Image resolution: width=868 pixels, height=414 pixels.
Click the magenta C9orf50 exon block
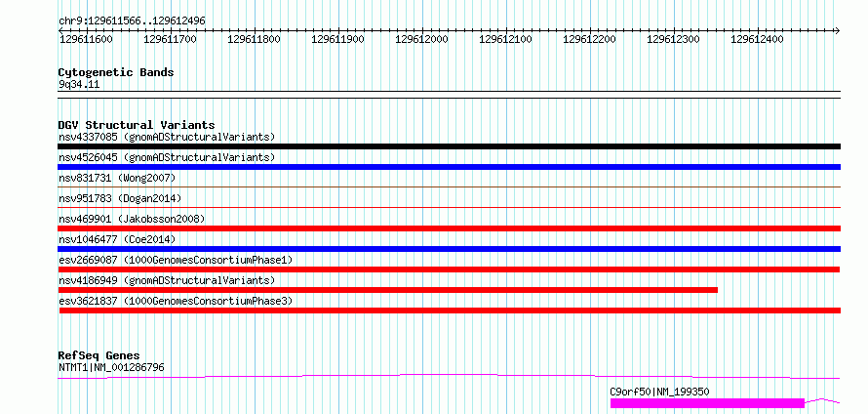coord(707,403)
